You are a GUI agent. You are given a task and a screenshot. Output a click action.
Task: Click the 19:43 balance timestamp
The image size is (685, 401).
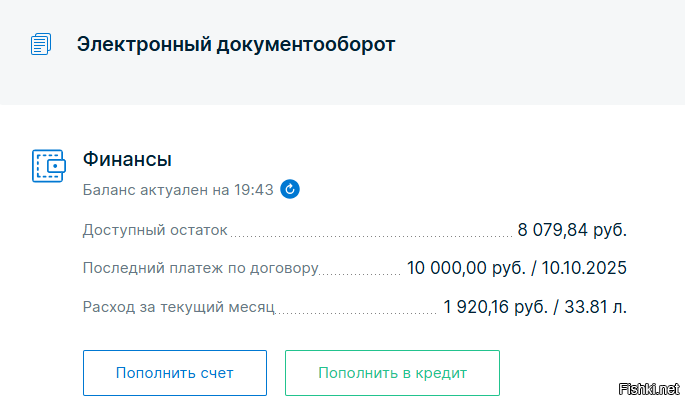(254, 189)
